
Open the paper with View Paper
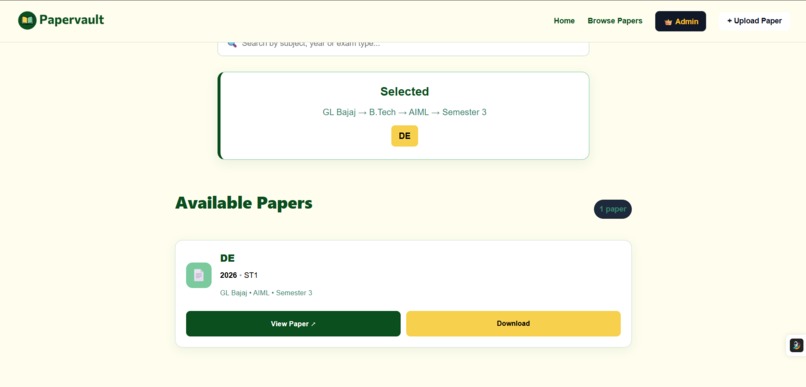(293, 324)
